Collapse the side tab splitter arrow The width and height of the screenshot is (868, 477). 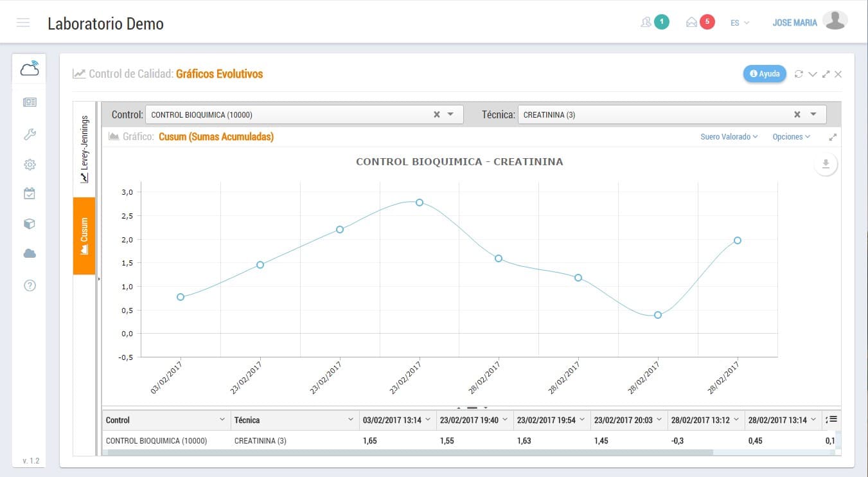(98, 279)
